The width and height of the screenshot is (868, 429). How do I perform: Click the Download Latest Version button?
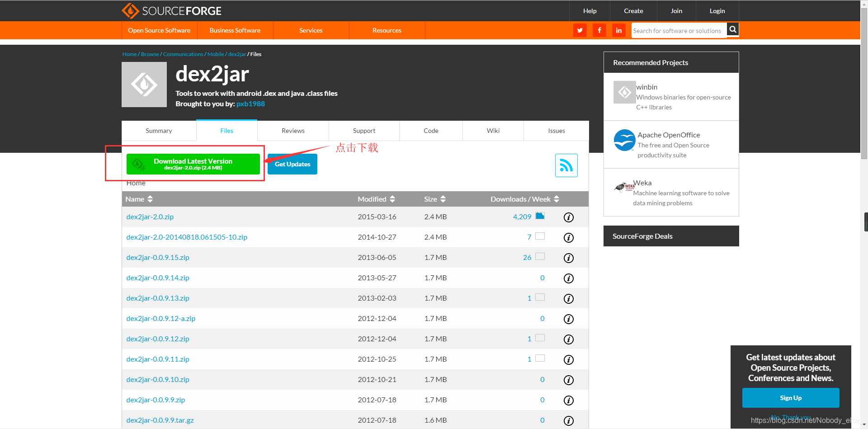pyautogui.click(x=193, y=164)
